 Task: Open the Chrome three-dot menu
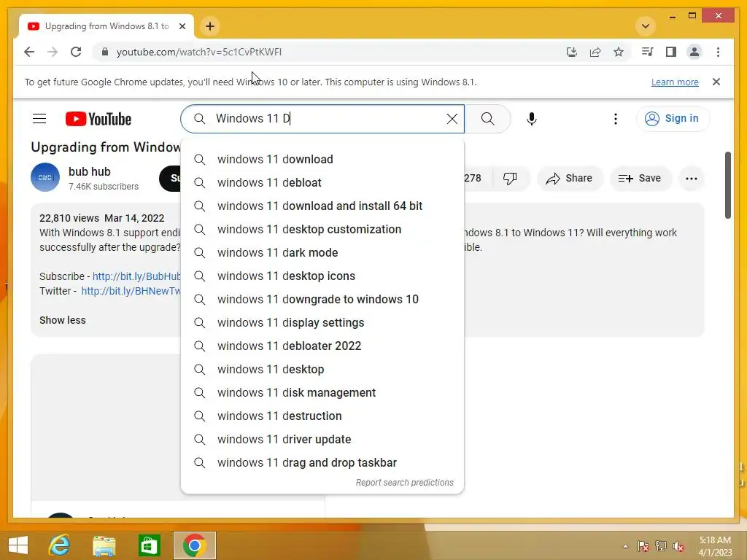(718, 52)
